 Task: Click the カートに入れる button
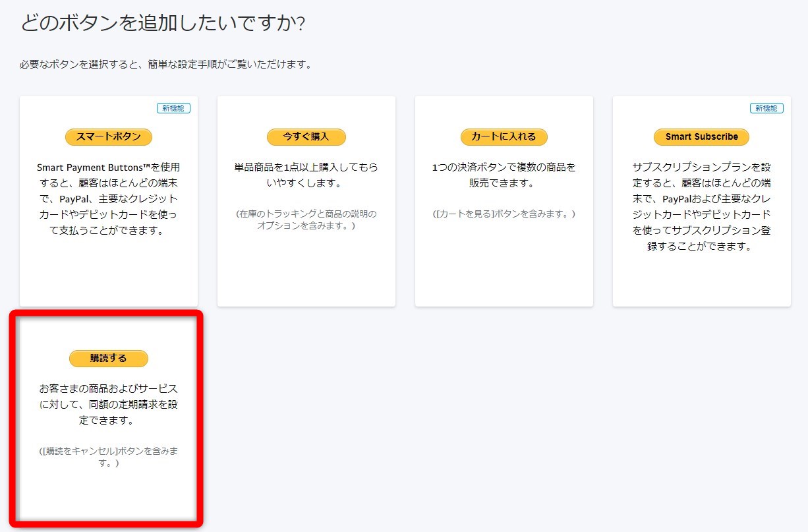pyautogui.click(x=504, y=137)
